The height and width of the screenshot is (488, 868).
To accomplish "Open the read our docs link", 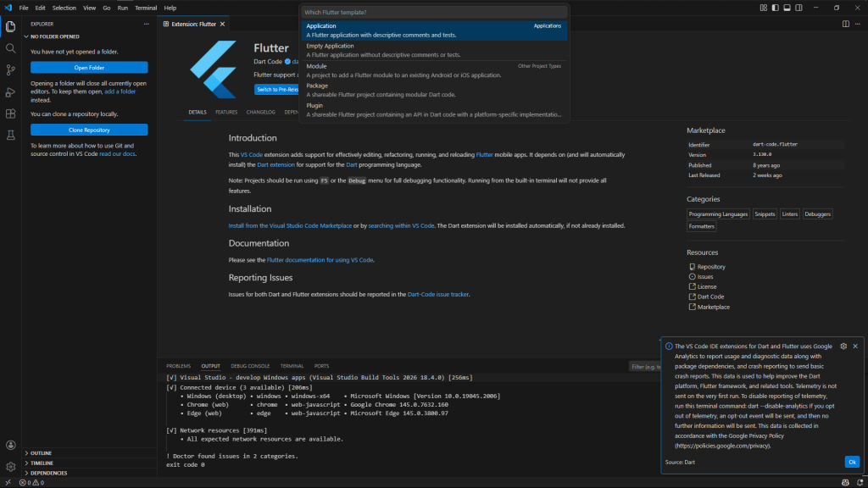I will click(117, 154).
